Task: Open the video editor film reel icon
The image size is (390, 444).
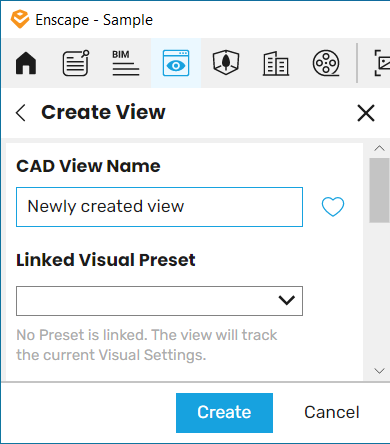Action: tap(326, 63)
